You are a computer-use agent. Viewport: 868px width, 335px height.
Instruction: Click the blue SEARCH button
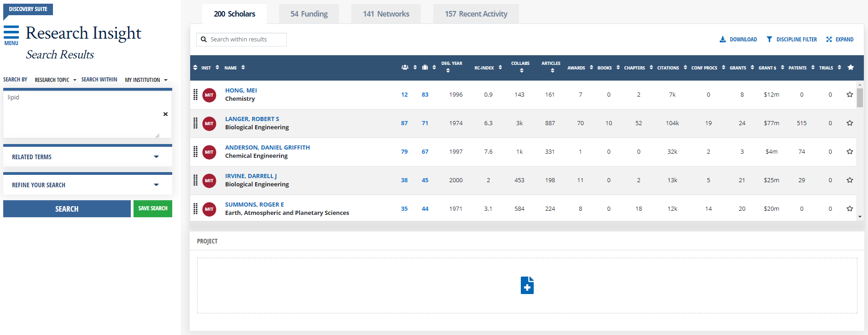click(67, 209)
